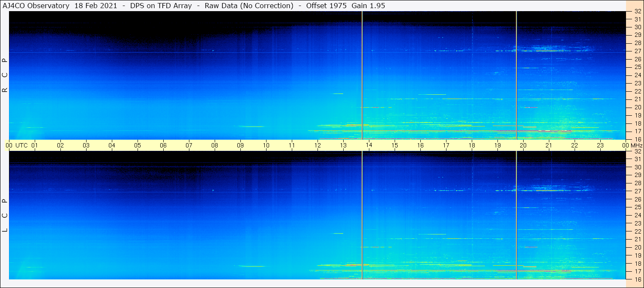Select the 10 hour label on time axis

(266, 145)
